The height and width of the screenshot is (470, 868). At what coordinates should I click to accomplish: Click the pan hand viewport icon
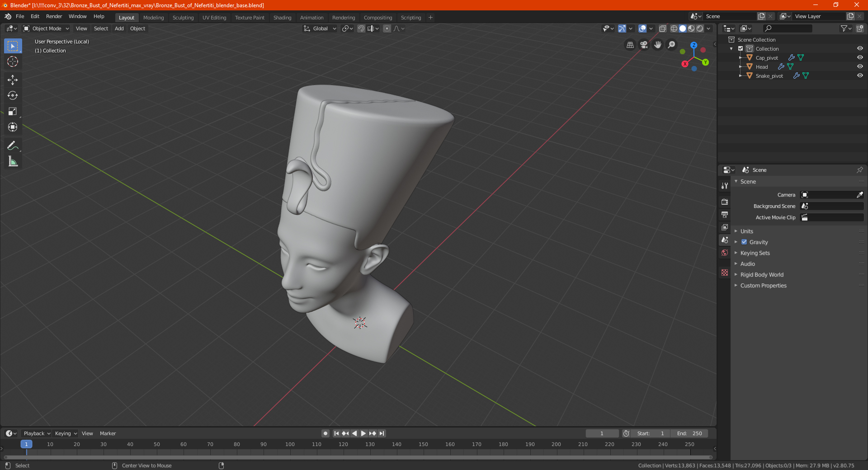click(x=658, y=45)
